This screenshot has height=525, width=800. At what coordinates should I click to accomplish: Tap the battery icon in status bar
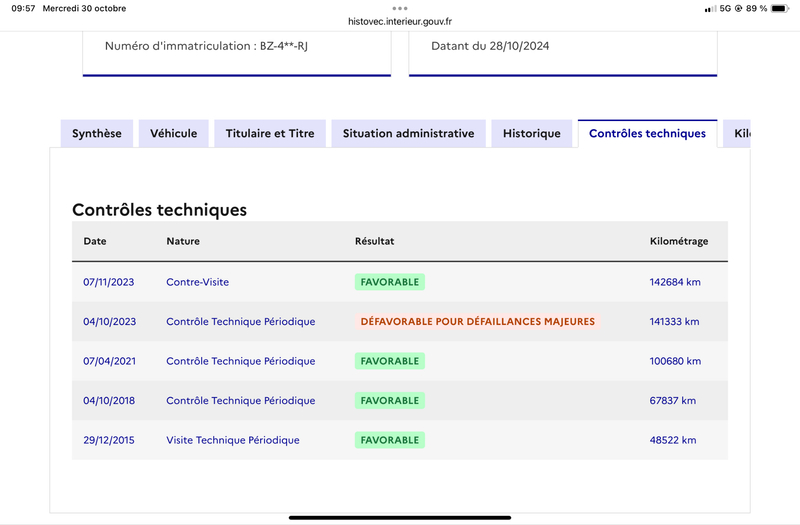780,8
